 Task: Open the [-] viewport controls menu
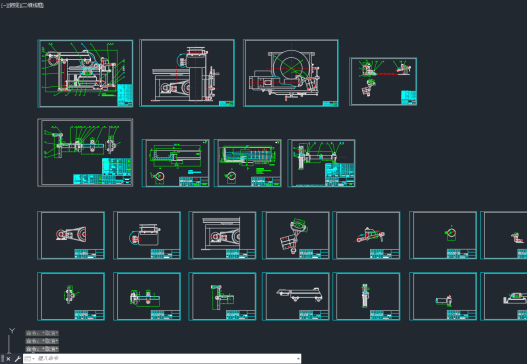[x=3, y=5]
